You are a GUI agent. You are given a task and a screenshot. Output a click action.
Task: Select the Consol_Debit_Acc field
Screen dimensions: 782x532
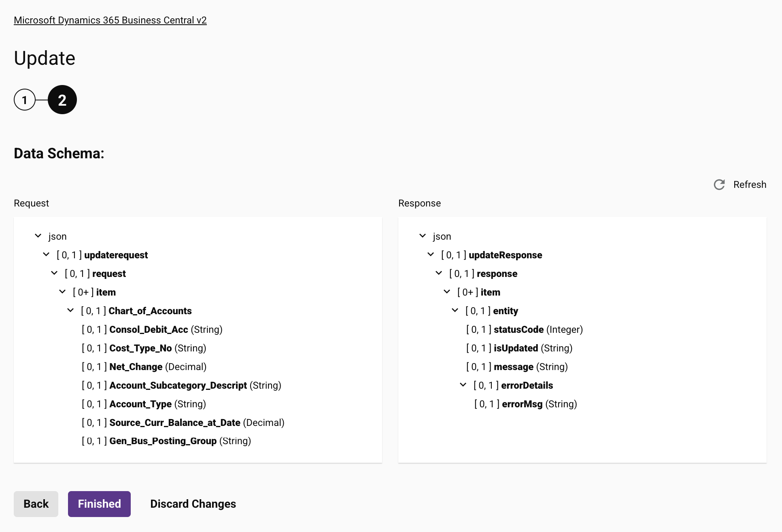click(152, 330)
